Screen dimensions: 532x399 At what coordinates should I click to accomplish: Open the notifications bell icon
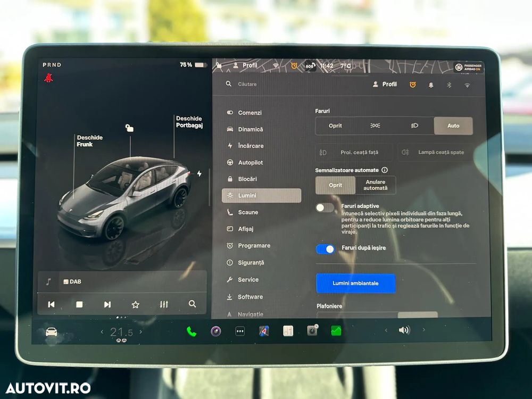click(x=431, y=85)
